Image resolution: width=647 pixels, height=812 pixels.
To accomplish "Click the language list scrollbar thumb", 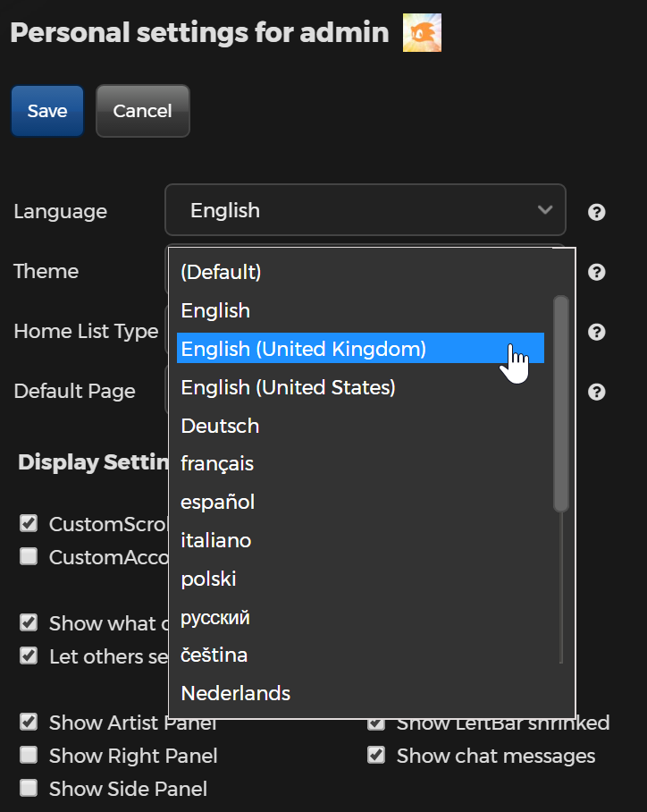I will 560,402.
